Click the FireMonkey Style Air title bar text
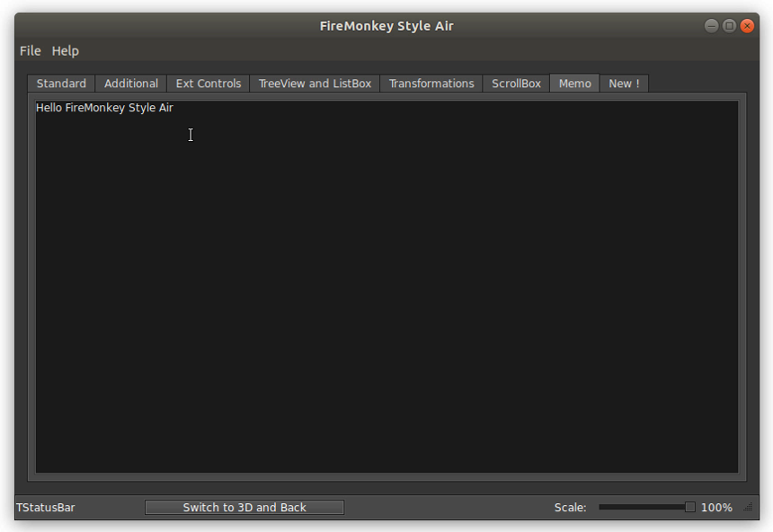Screen dimensions: 773x532 pos(386,26)
